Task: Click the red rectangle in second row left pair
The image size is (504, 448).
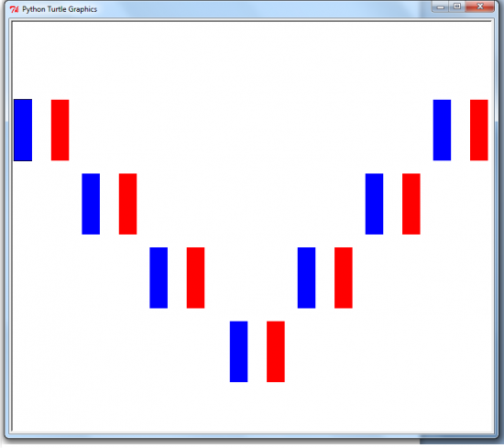Action: (128, 204)
